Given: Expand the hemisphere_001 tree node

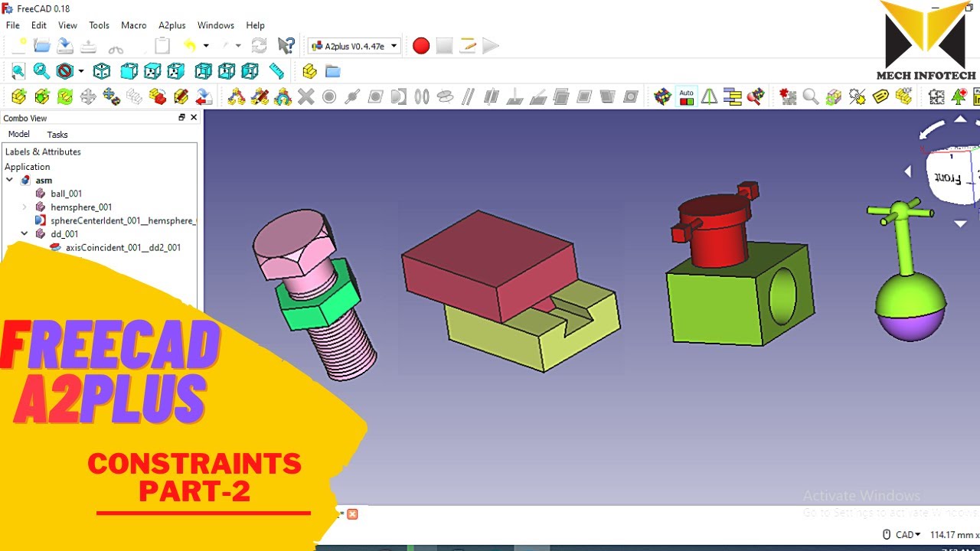Looking at the screenshot, I should coord(24,207).
